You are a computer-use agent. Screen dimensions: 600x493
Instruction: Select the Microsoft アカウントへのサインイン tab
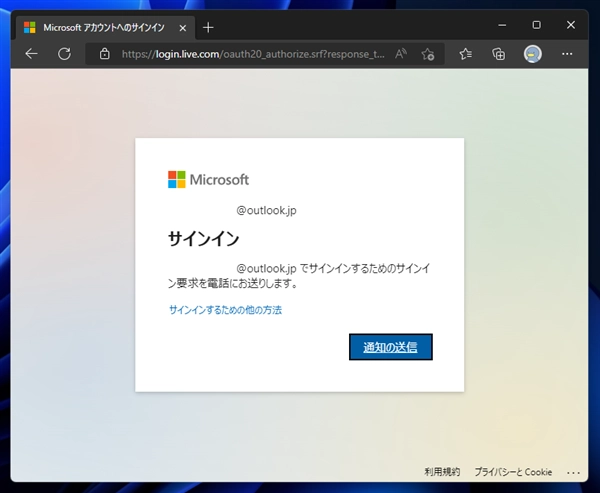pyautogui.click(x=105, y=28)
